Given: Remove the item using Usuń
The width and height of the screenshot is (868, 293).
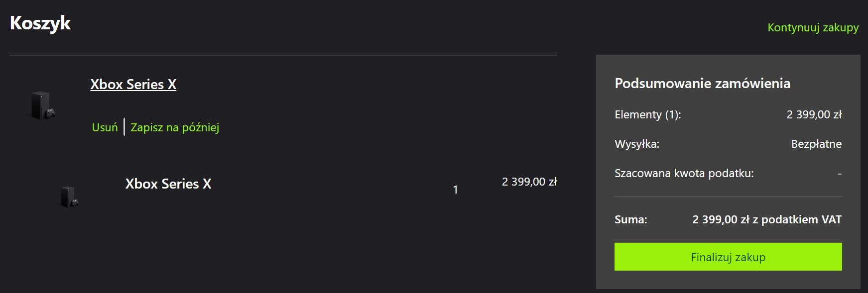Looking at the screenshot, I should 105,127.
